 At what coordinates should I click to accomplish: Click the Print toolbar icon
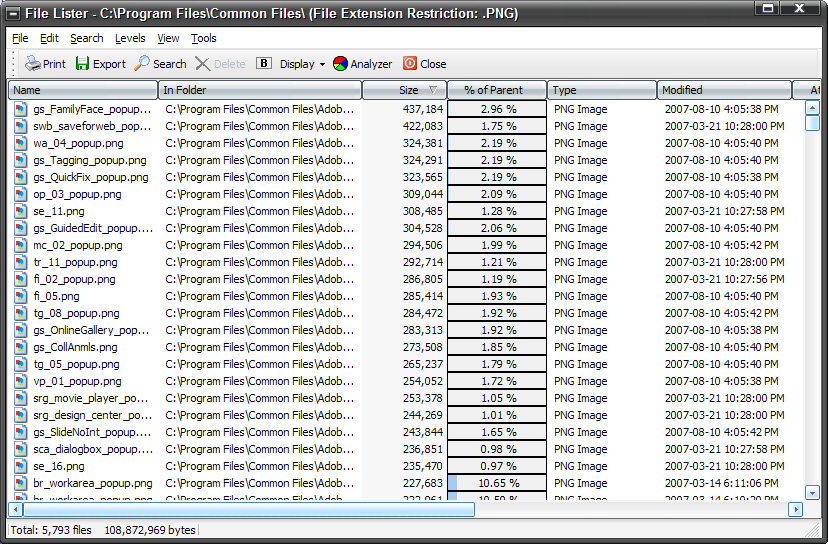(x=33, y=64)
